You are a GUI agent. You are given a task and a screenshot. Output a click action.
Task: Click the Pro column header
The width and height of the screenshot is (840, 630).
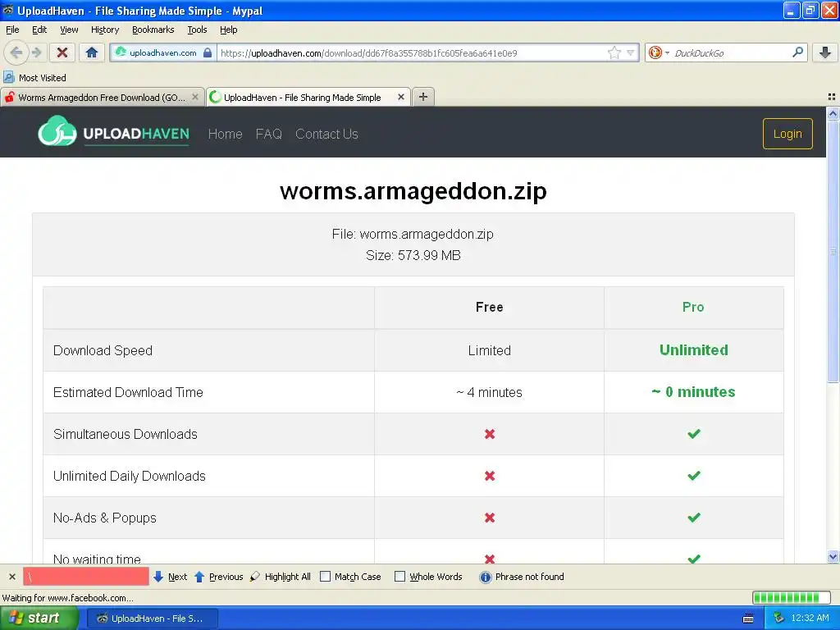(693, 307)
